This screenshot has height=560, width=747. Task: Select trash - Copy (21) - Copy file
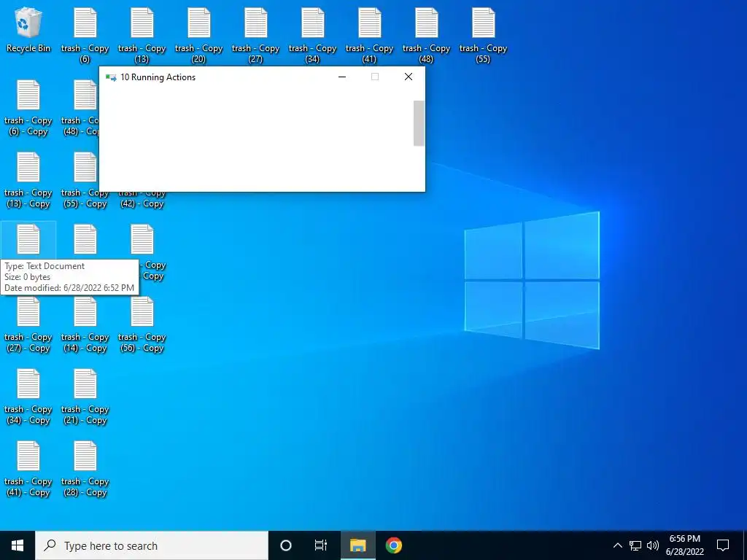click(85, 397)
